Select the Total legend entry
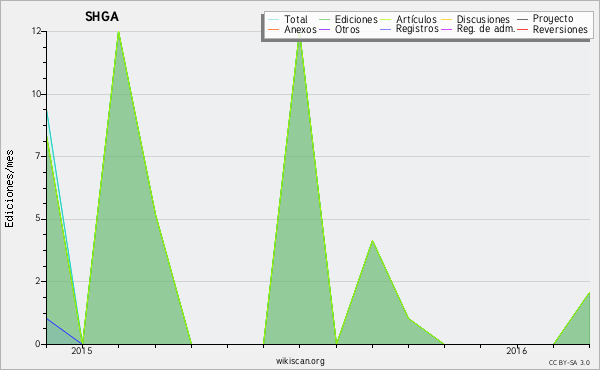 (296, 19)
